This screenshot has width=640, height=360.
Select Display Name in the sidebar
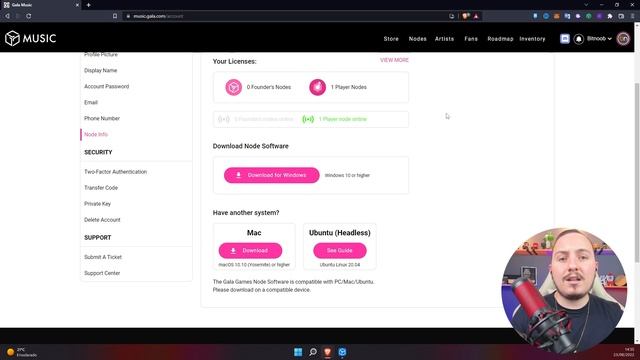tap(100, 70)
